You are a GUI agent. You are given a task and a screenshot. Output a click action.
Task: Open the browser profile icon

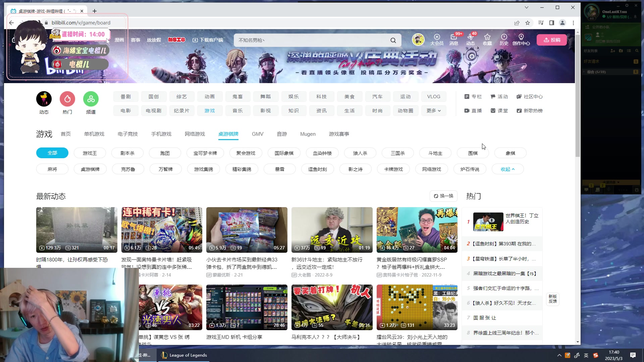[x=562, y=23]
